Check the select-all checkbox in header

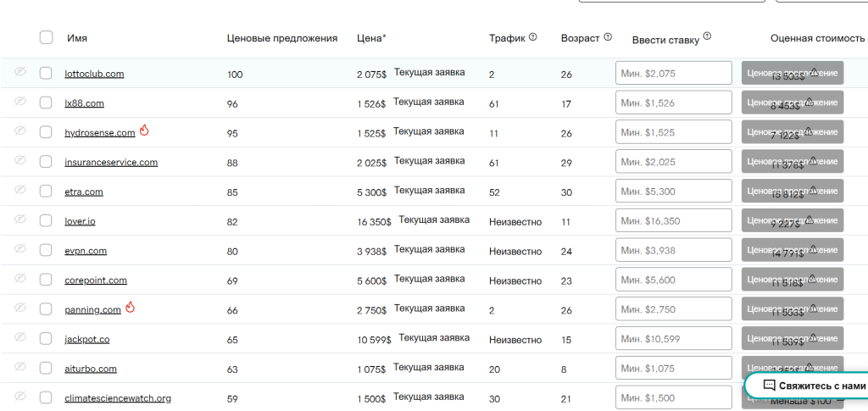46,37
